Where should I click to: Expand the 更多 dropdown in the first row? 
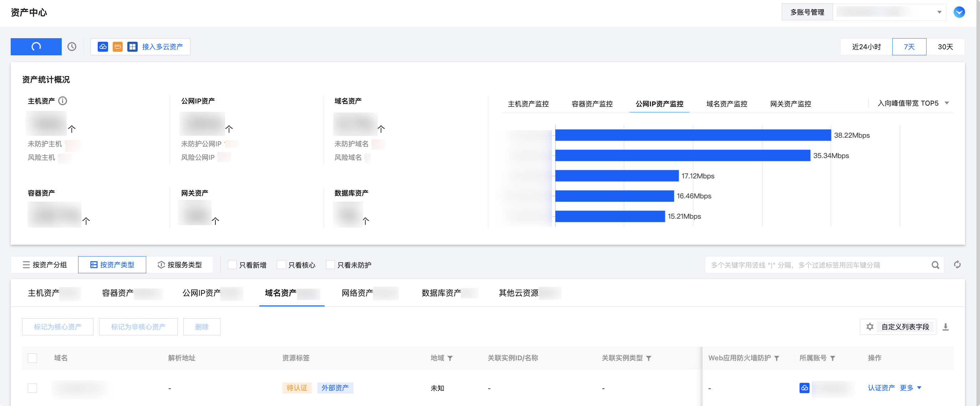910,388
